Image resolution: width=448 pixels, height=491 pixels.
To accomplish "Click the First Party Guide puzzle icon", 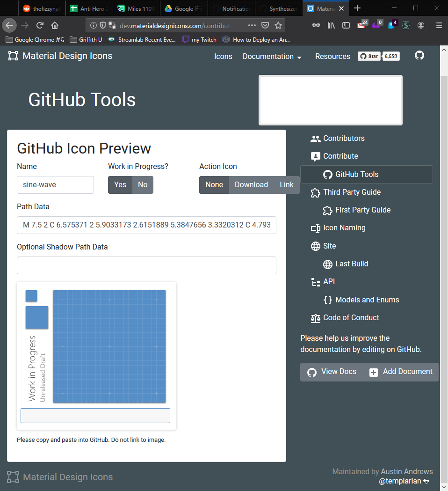I will 327,211.
